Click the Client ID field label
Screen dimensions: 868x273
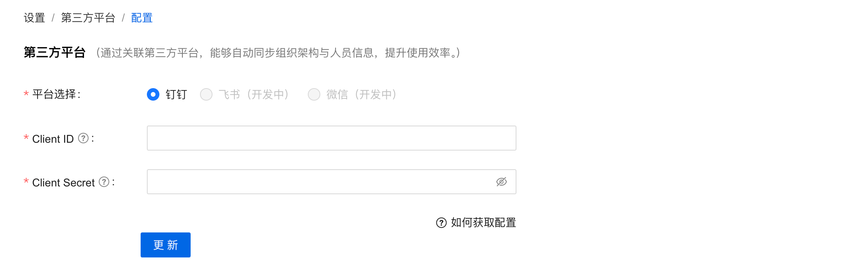[x=53, y=139]
